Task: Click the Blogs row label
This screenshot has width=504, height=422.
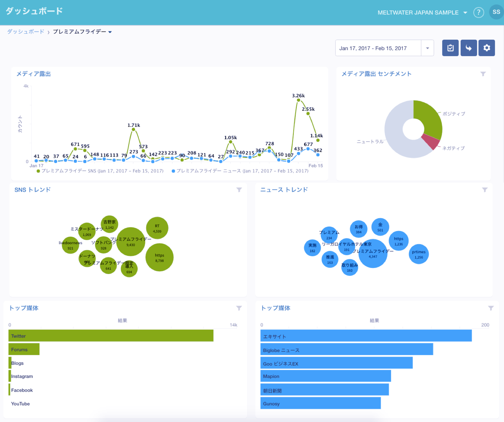Action: coord(17,363)
